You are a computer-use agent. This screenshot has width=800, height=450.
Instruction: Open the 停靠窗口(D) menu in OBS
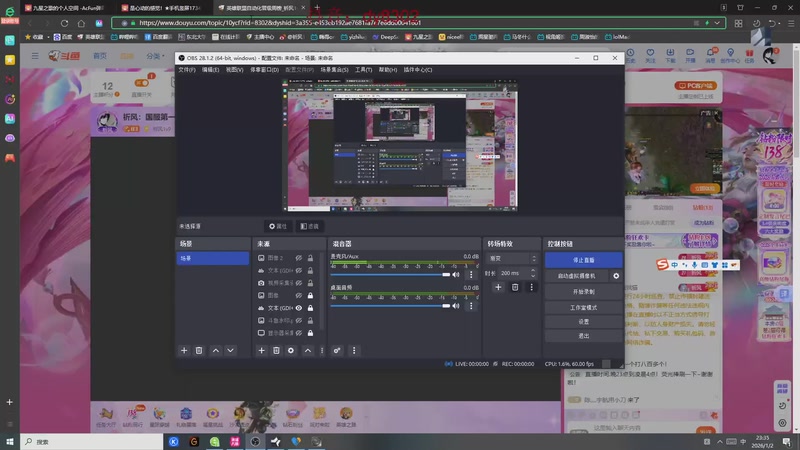pyautogui.click(x=264, y=70)
